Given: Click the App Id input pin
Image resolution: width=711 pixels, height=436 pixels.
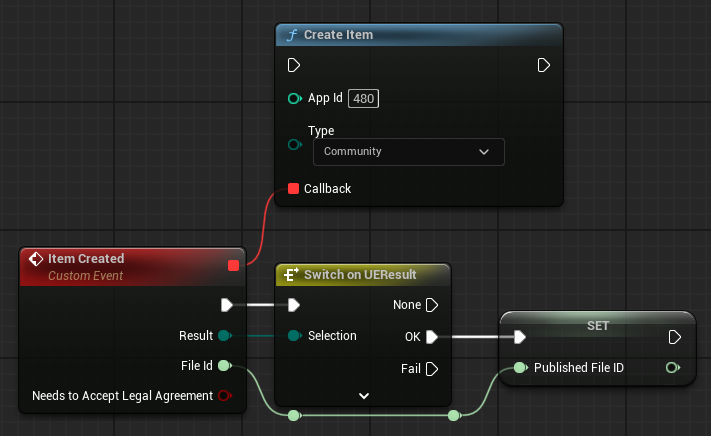Looking at the screenshot, I should [x=294, y=98].
